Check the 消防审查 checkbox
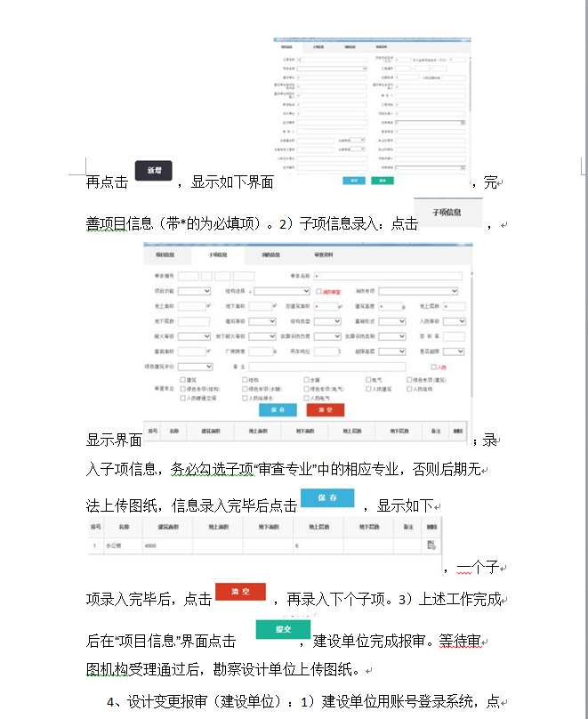The height and width of the screenshot is (719, 588). tap(319, 291)
